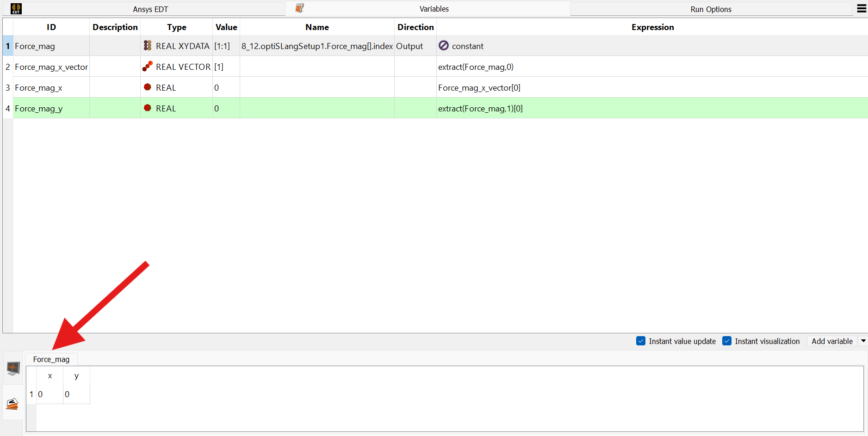The image size is (868, 436).
Task: Click the Variables tab icon
Action: click(x=300, y=8)
